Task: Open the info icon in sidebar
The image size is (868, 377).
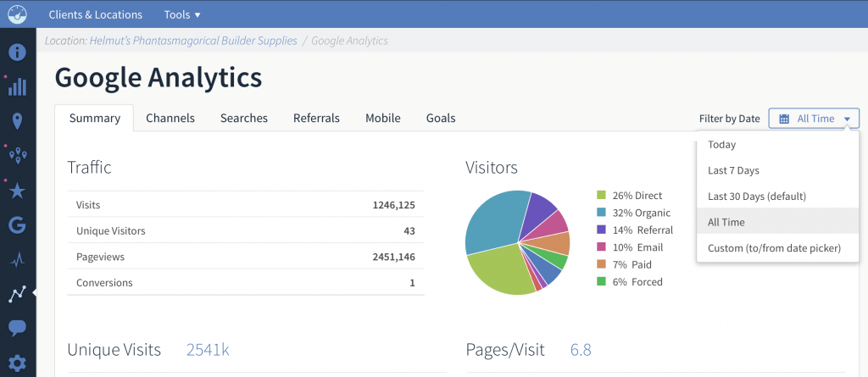Action: point(17,53)
